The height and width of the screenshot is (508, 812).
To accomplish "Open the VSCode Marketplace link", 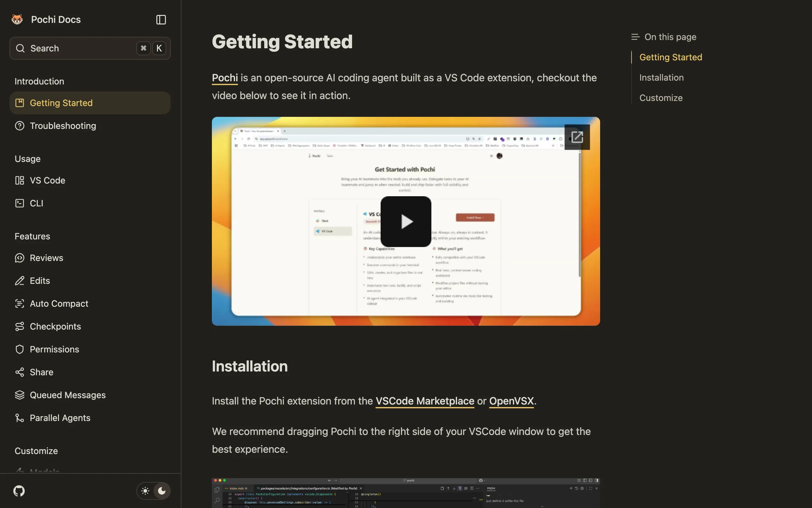I will point(425,401).
